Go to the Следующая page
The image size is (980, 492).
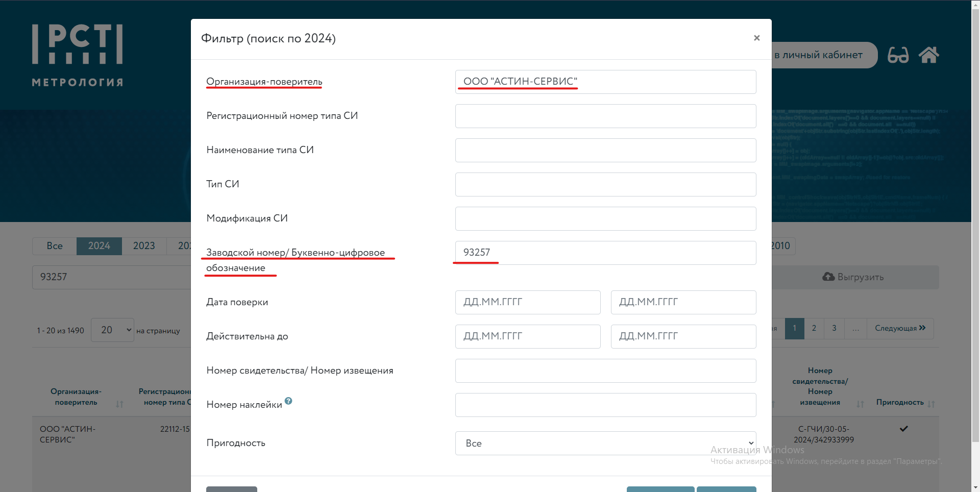900,328
